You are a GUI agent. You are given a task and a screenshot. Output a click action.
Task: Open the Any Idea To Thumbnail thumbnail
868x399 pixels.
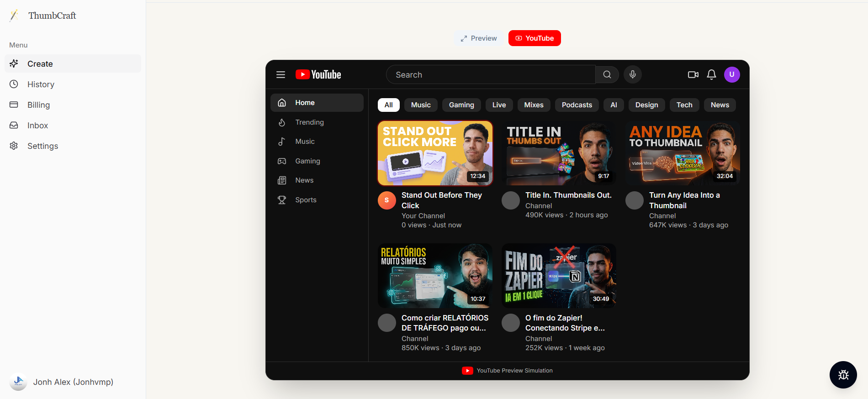pos(683,153)
